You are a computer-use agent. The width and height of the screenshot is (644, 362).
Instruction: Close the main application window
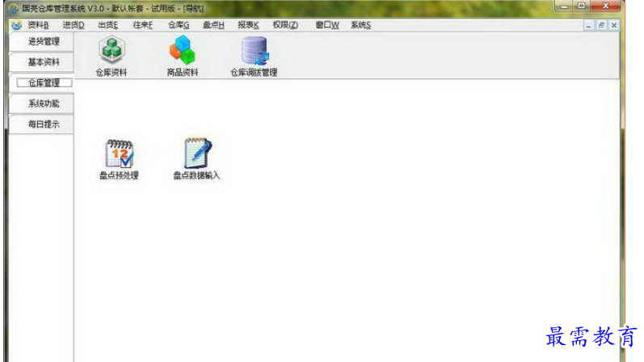(606, 6)
